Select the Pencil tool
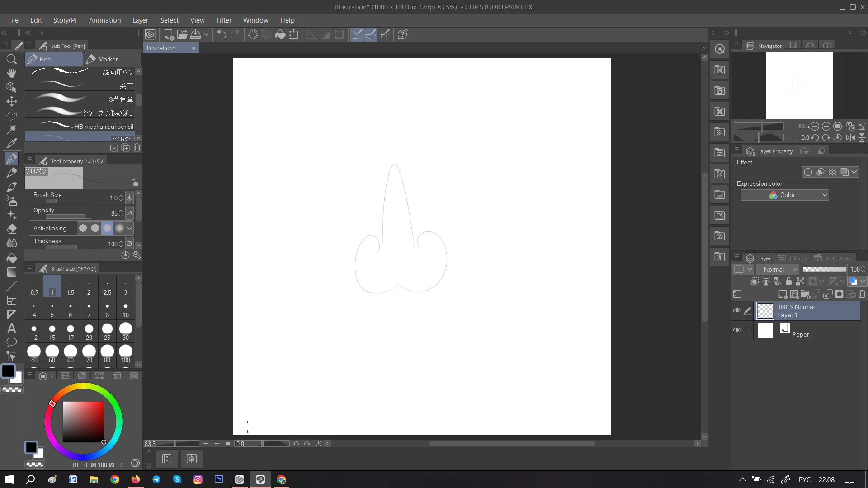 click(12, 172)
